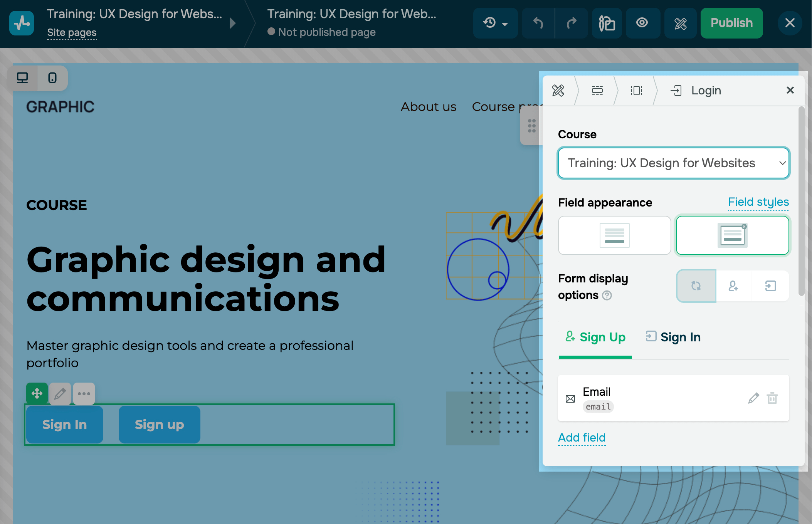Choose sign-in only form display option
The width and height of the screenshot is (812, 524).
point(770,286)
